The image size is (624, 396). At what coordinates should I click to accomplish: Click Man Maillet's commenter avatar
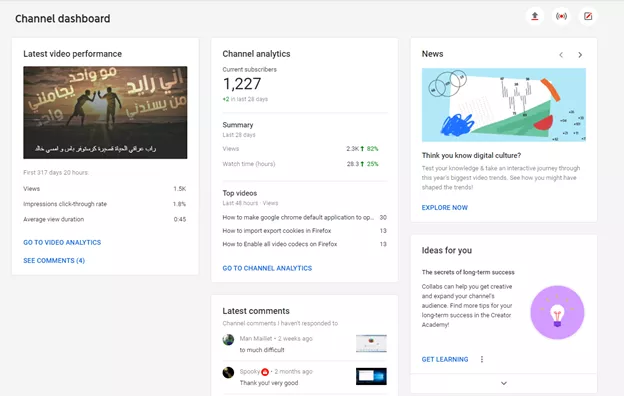[228, 340]
